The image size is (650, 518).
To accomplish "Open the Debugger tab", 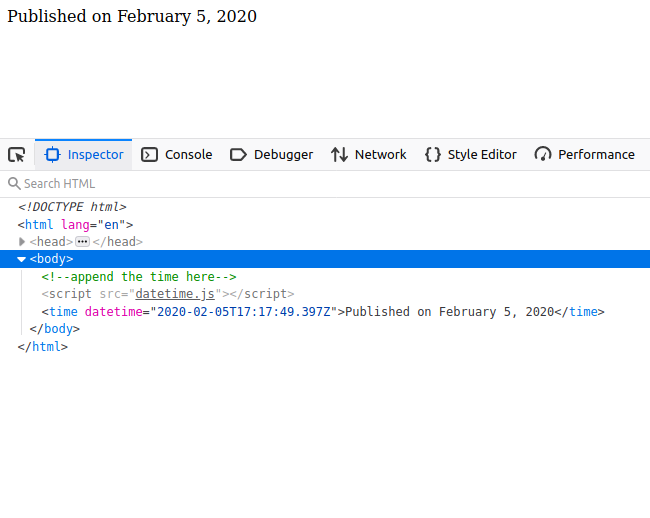I will (x=272, y=155).
